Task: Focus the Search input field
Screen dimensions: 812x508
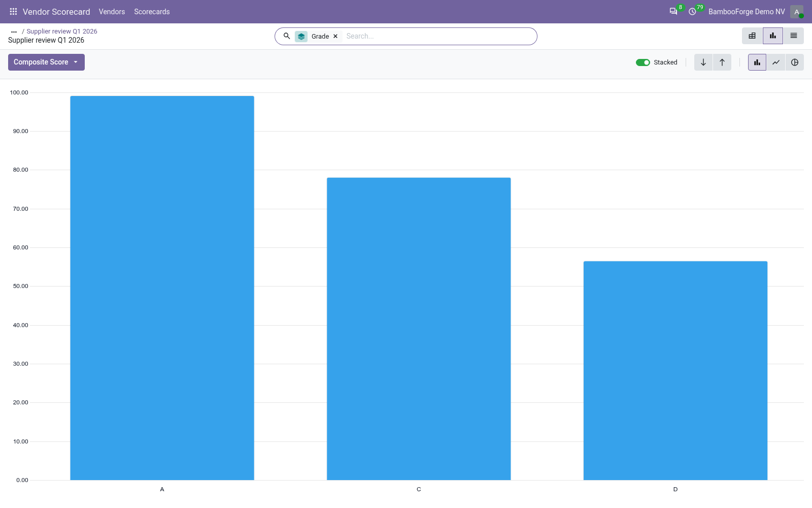Action: [439, 36]
